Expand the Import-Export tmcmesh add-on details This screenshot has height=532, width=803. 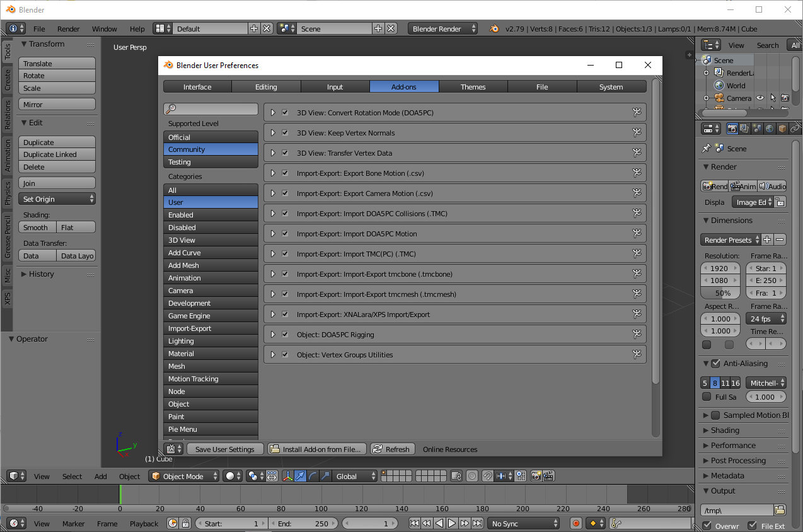pyautogui.click(x=273, y=294)
